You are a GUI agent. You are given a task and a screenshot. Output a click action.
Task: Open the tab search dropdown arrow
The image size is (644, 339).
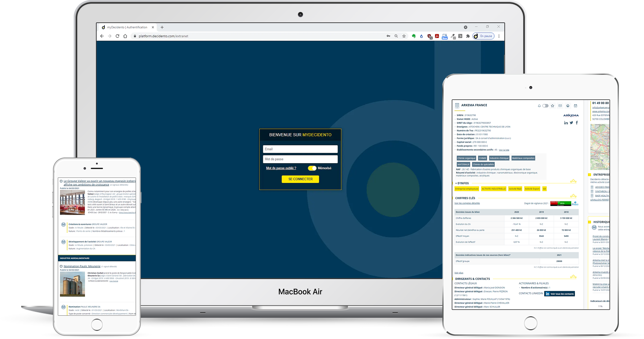[466, 27]
